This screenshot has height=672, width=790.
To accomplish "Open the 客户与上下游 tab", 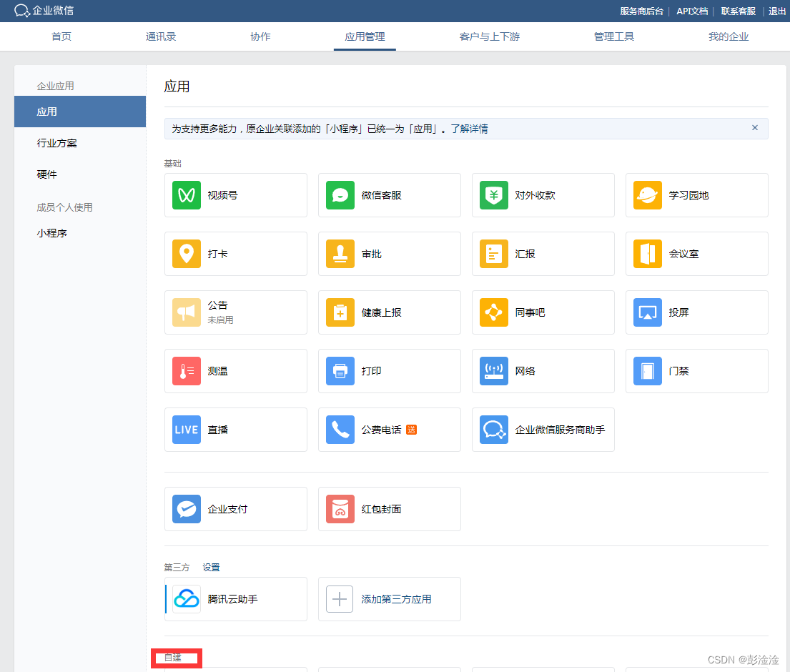I will tap(489, 36).
